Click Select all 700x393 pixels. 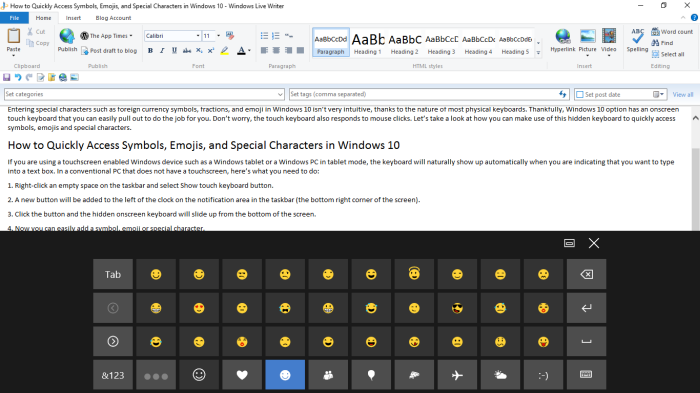tap(668, 54)
